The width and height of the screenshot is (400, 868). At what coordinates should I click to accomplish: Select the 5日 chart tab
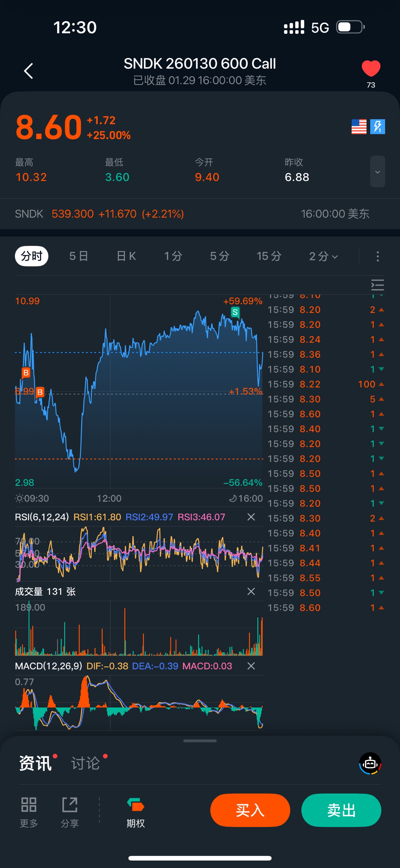tap(79, 256)
